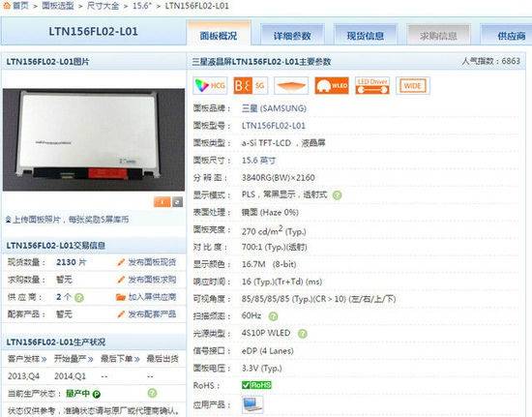
Task: Click the laptop application product icon
Action: 252,404
